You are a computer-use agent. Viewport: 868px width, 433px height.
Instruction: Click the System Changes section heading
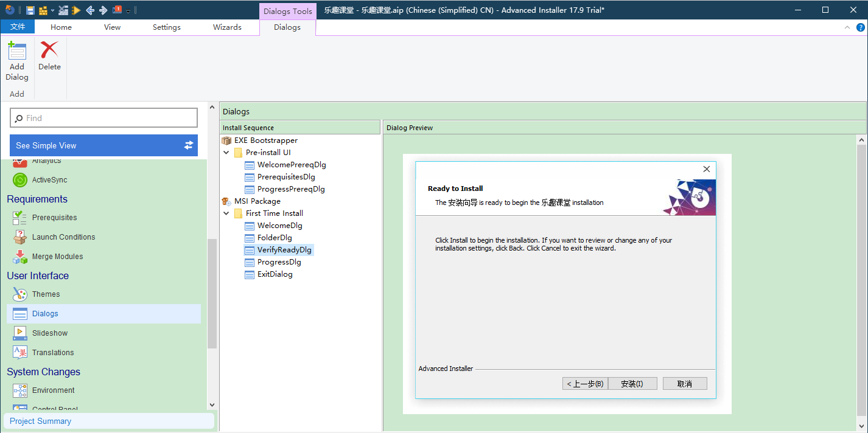43,372
